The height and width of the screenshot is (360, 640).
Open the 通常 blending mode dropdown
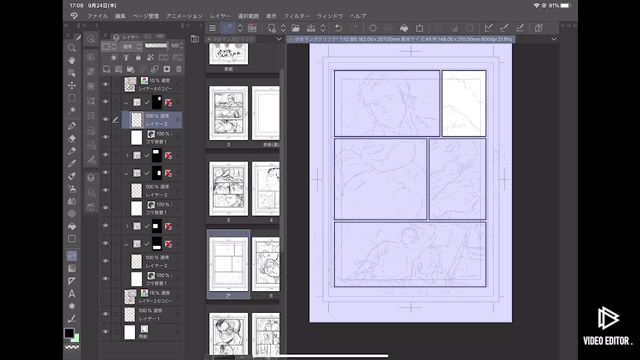(131, 46)
